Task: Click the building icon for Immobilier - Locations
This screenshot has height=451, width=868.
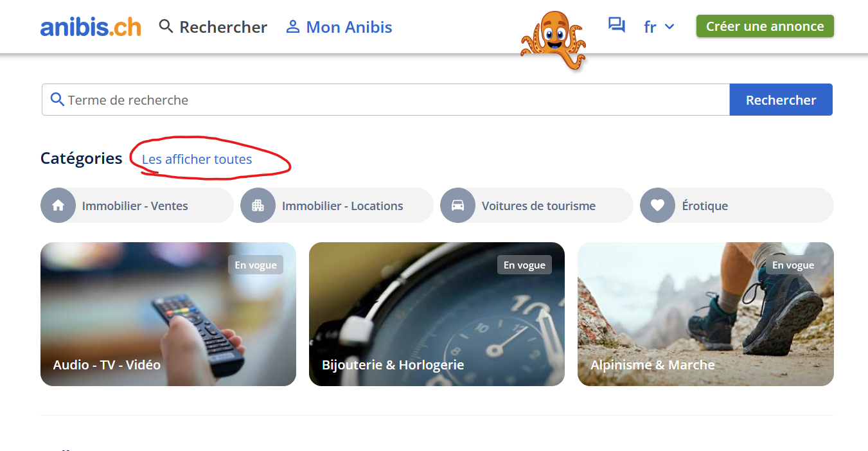Action: [x=258, y=206]
